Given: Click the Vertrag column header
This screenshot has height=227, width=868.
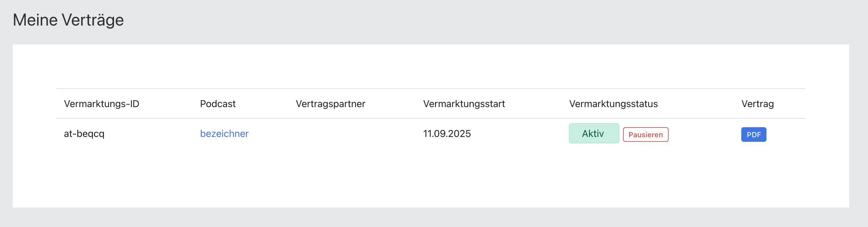Looking at the screenshot, I should tap(757, 103).
